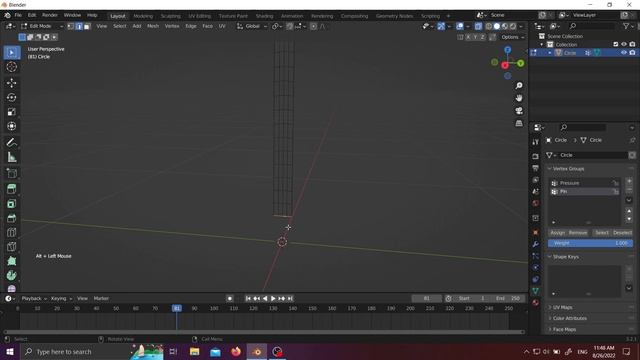The width and height of the screenshot is (640, 360).
Task: Activate the Rotate tool
Action: click(11, 97)
